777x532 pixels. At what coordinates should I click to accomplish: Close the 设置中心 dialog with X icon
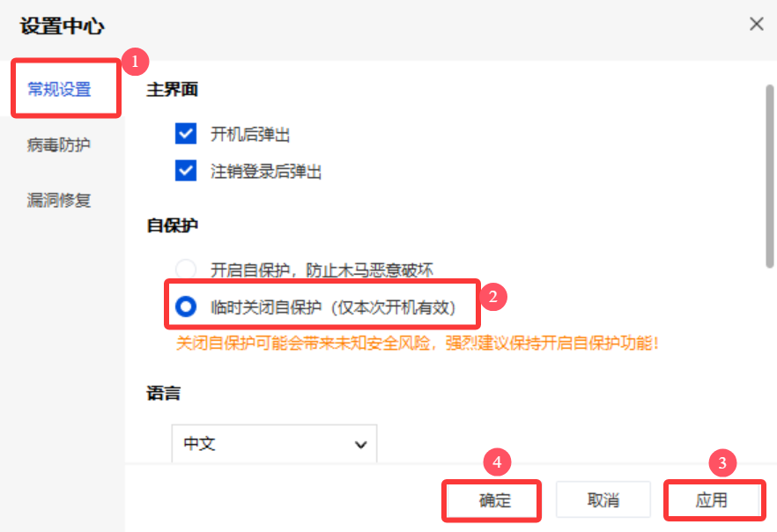click(756, 24)
